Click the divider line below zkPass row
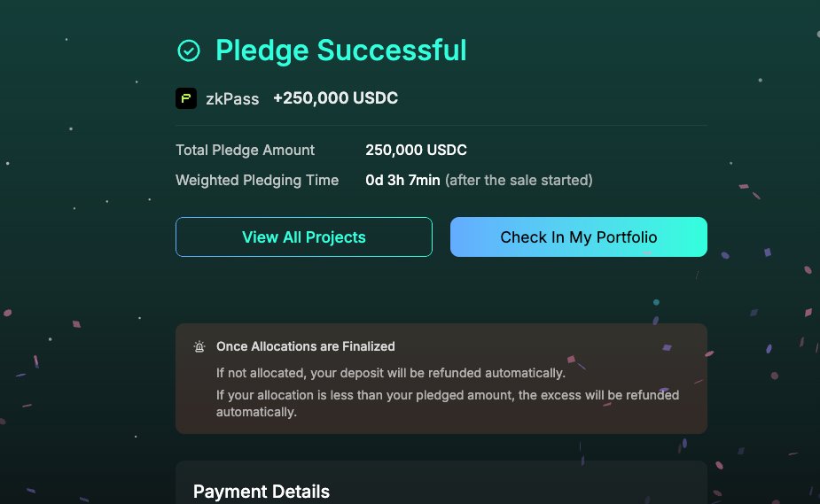This screenshot has height=504, width=820. (x=441, y=126)
